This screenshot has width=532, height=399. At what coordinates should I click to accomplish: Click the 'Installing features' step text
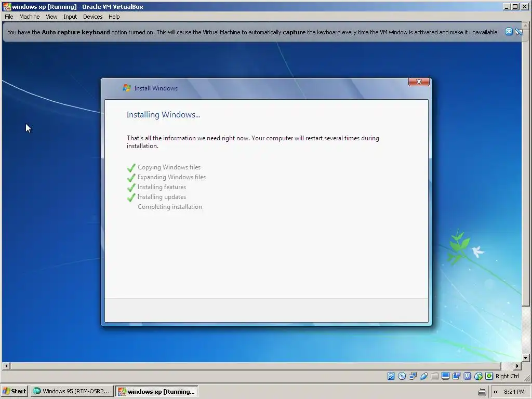click(x=162, y=187)
